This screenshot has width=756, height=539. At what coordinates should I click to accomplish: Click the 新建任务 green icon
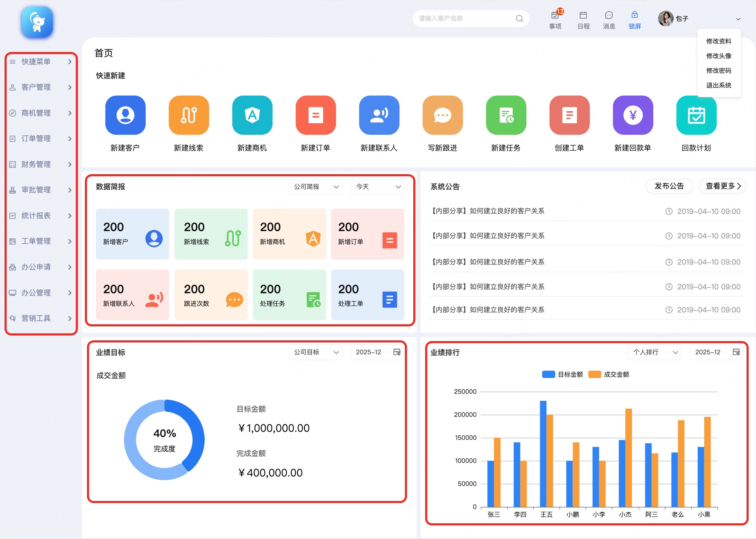[x=506, y=115]
